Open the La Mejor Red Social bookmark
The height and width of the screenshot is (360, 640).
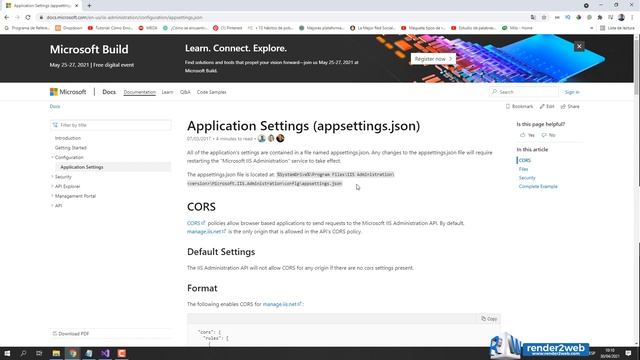[x=373, y=28]
